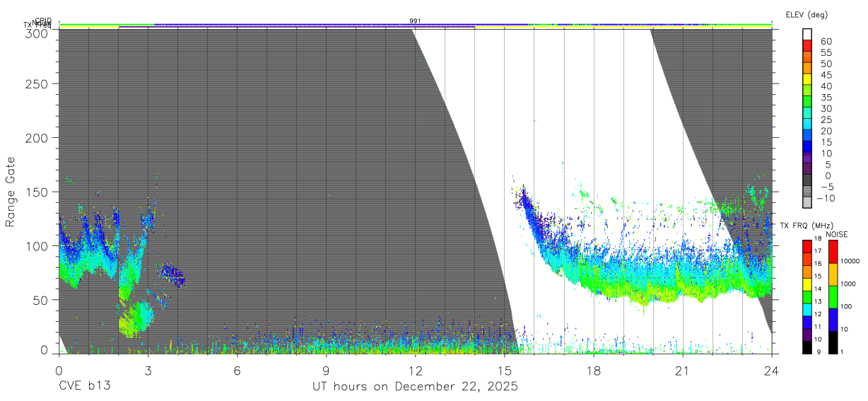The image size is (868, 401).
Task: Click the red segment of the ELEV color bar
Action: tap(808, 45)
